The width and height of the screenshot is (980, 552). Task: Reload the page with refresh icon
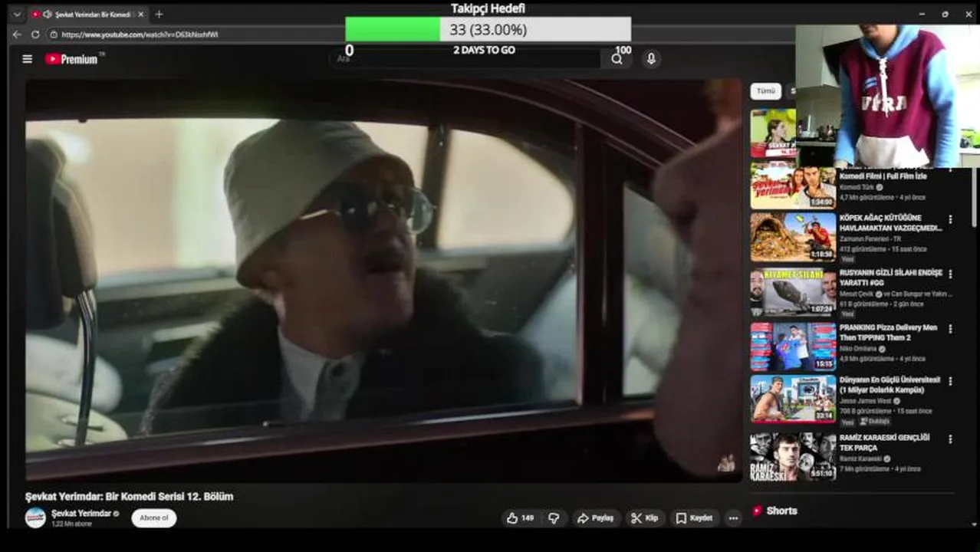coord(35,34)
